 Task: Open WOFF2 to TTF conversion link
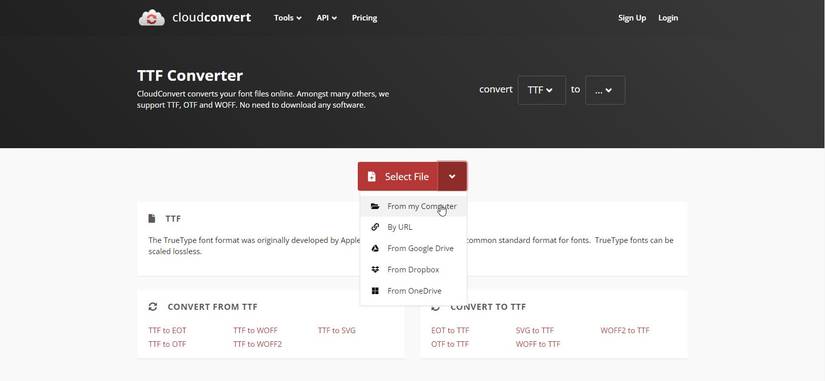point(625,330)
